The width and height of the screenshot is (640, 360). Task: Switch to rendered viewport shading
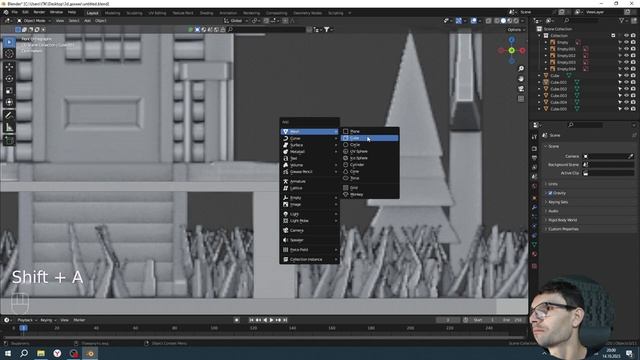[x=516, y=20]
